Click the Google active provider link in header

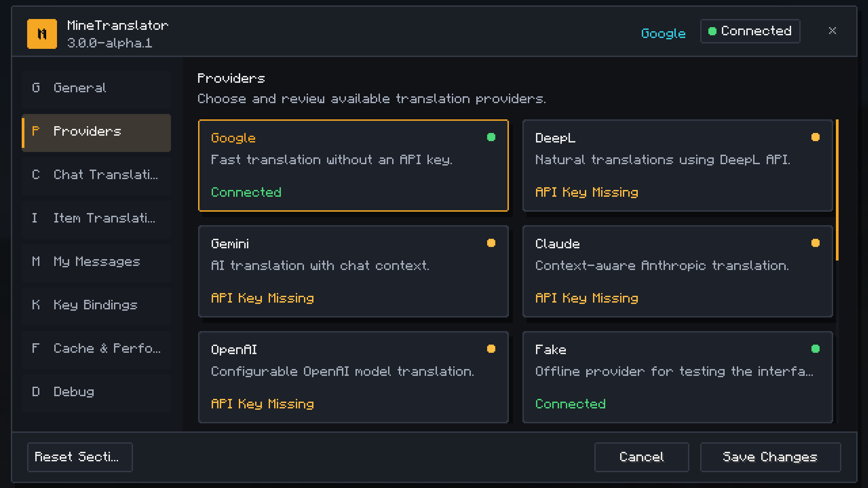(x=663, y=33)
